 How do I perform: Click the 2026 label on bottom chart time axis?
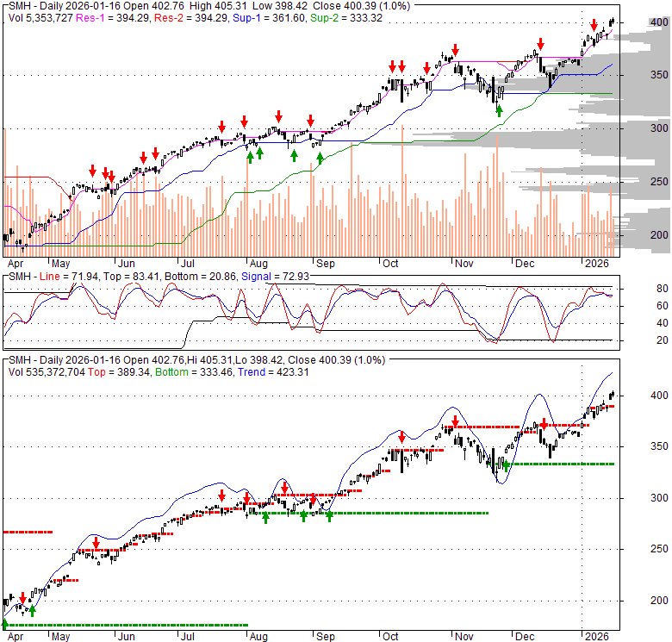(596, 637)
